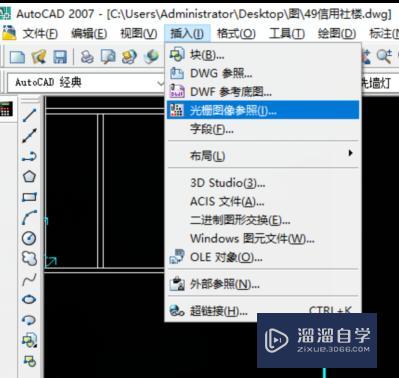This screenshot has height=378, width=399.
Task: Select the Circle tool
Action: [x=29, y=238]
